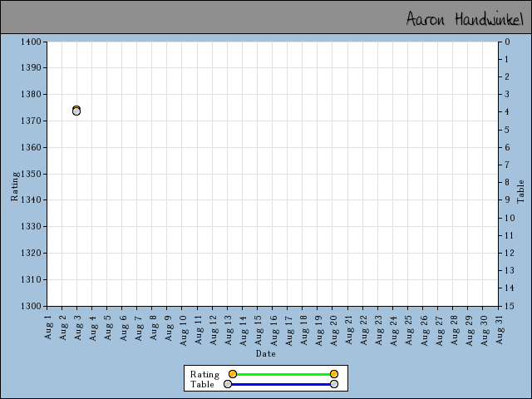
Task: Click the 1300 rating axis label
Action: coord(31,306)
